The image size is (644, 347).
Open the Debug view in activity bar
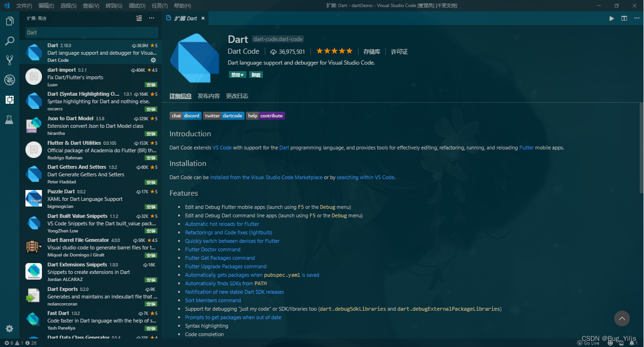pyautogui.click(x=9, y=80)
